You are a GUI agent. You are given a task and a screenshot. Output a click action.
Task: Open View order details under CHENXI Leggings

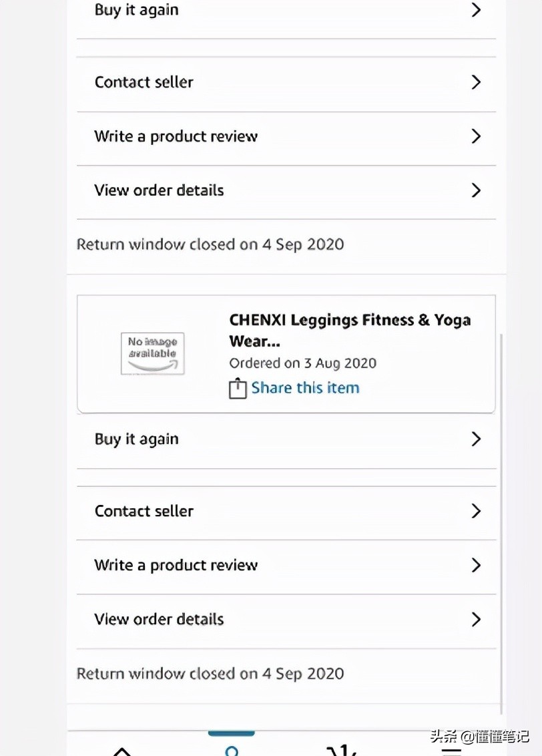(159, 619)
